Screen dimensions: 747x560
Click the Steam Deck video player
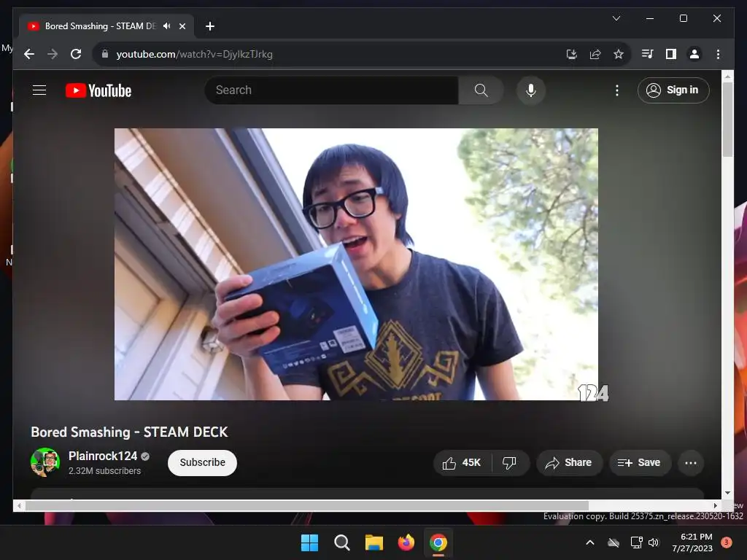click(356, 264)
